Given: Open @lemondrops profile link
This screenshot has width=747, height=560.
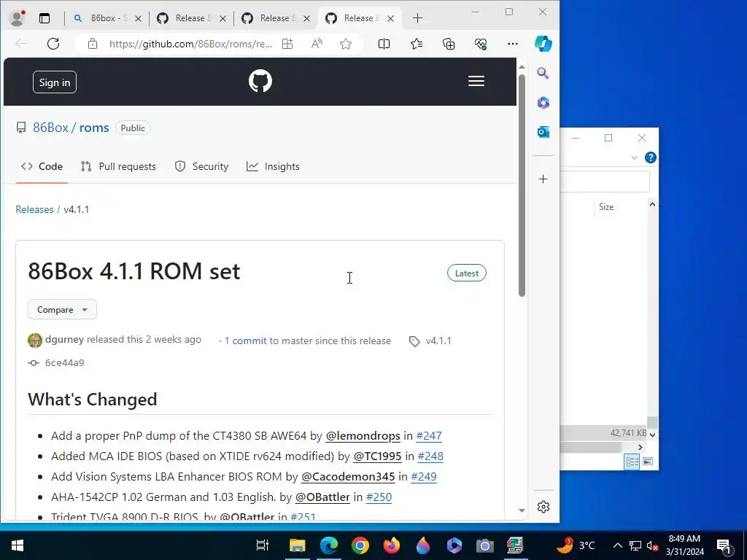Looking at the screenshot, I should coord(363,436).
